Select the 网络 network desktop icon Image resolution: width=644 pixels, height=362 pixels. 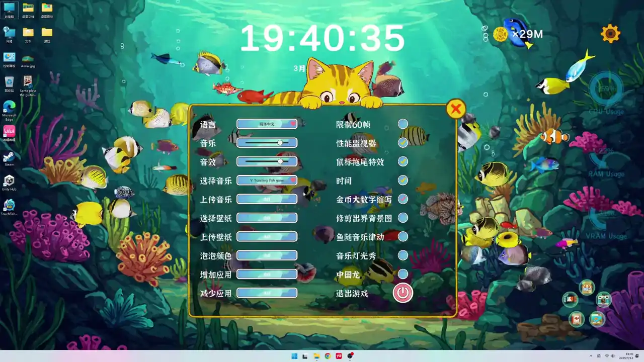pyautogui.click(x=9, y=35)
